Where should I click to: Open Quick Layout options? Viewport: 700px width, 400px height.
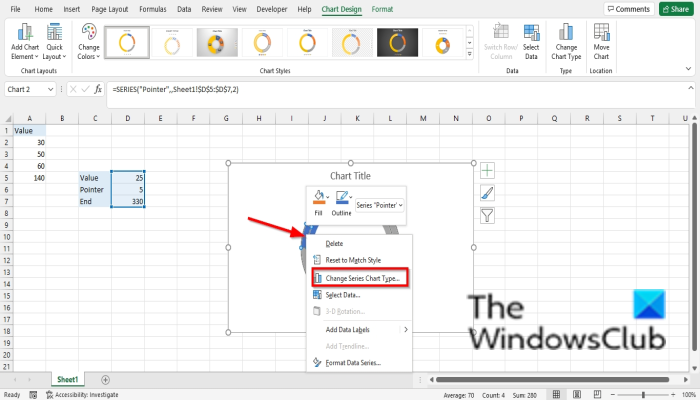click(x=54, y=42)
